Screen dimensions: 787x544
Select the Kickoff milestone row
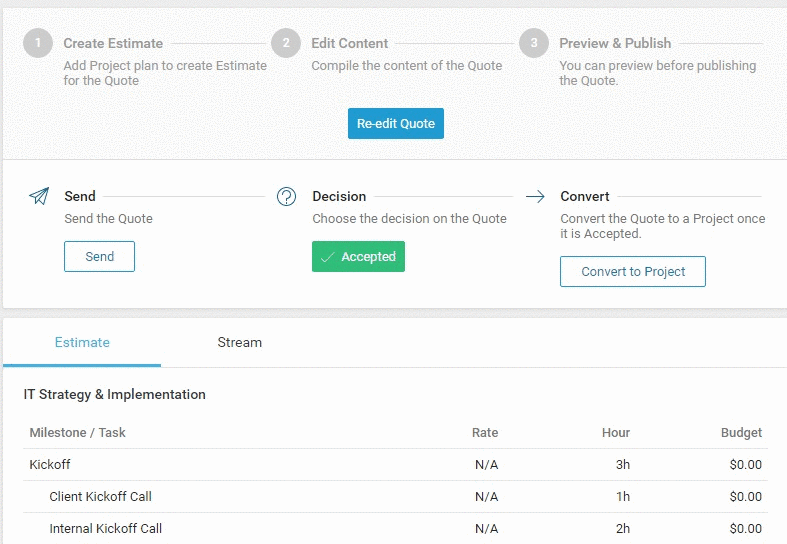pyautogui.click(x=50, y=464)
